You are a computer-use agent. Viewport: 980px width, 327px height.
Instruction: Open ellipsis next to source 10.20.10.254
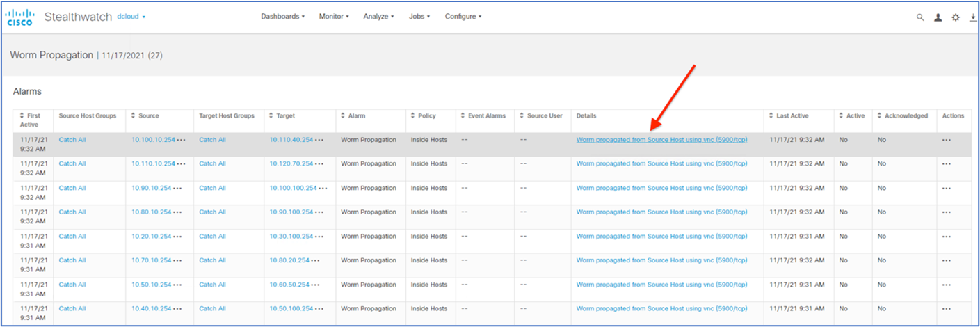[177, 237]
